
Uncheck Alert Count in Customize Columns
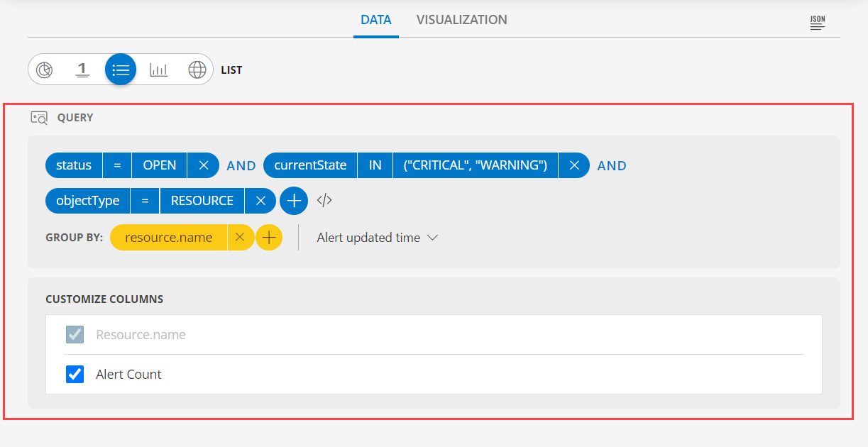(75, 374)
